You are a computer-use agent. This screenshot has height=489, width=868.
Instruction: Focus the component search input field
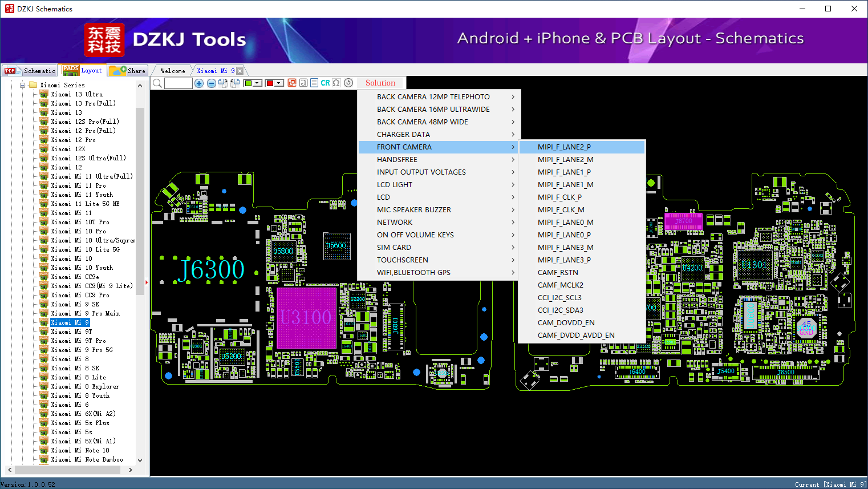click(x=179, y=83)
